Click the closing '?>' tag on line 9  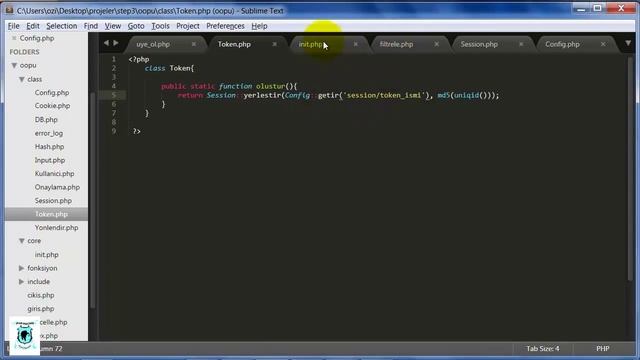click(137, 131)
